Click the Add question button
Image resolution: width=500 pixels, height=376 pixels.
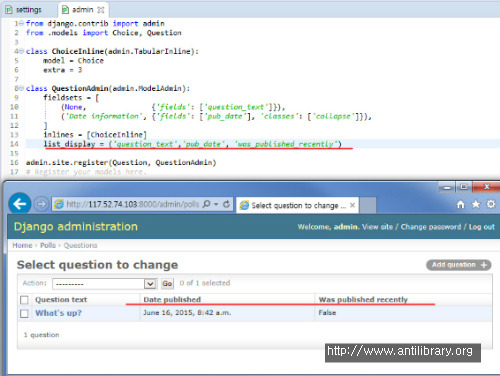click(x=459, y=265)
